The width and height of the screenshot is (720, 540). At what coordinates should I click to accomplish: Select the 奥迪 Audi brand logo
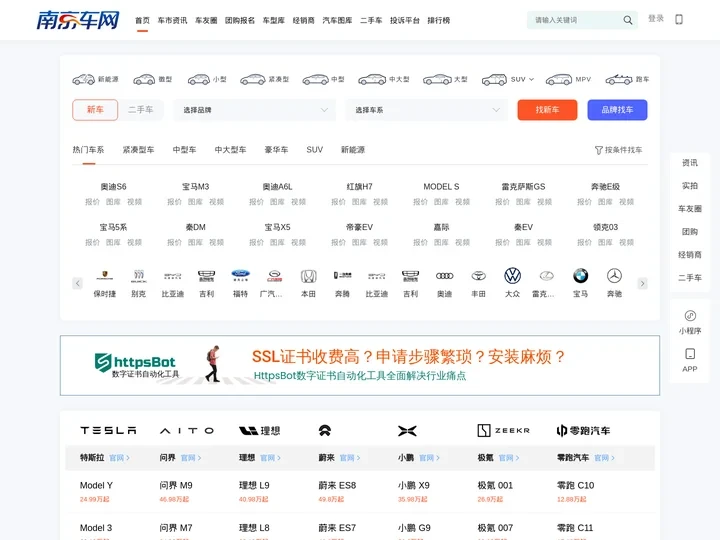444,276
